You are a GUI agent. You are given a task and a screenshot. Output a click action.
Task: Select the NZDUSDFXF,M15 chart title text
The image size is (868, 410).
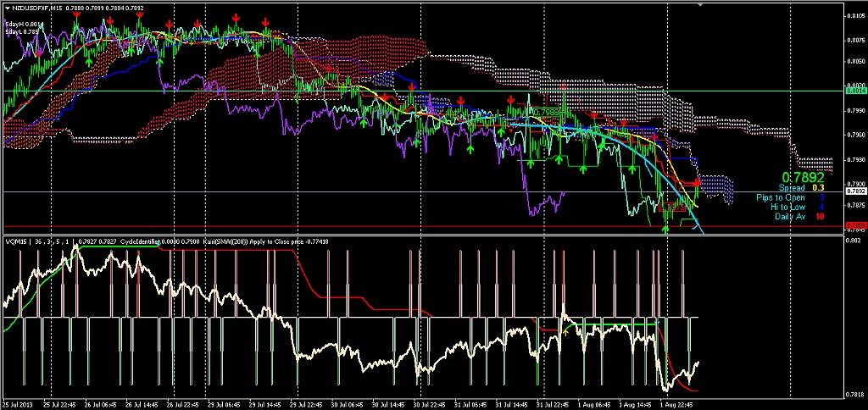[x=39, y=8]
